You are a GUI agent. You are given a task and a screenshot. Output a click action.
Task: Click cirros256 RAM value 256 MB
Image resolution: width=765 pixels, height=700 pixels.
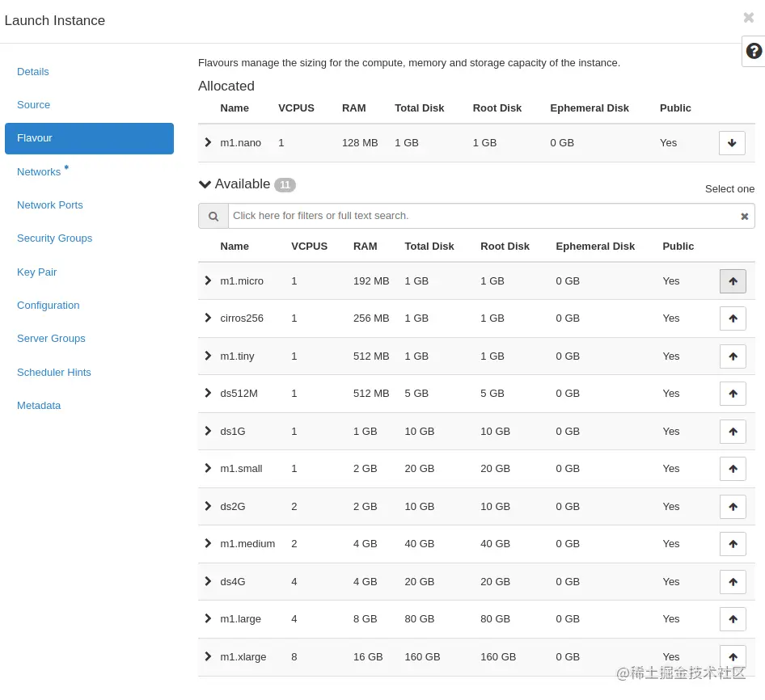(x=371, y=318)
